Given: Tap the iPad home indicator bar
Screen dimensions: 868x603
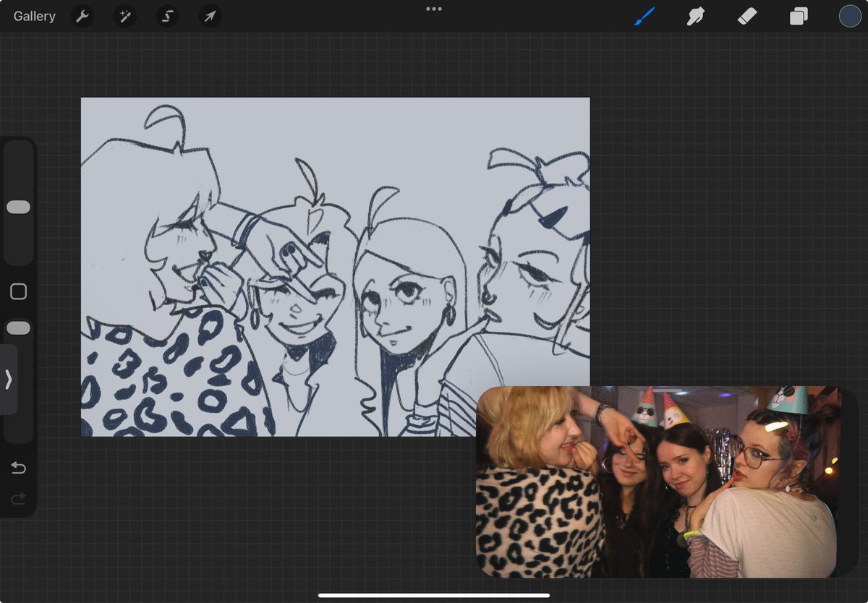Looking at the screenshot, I should pos(434,596).
